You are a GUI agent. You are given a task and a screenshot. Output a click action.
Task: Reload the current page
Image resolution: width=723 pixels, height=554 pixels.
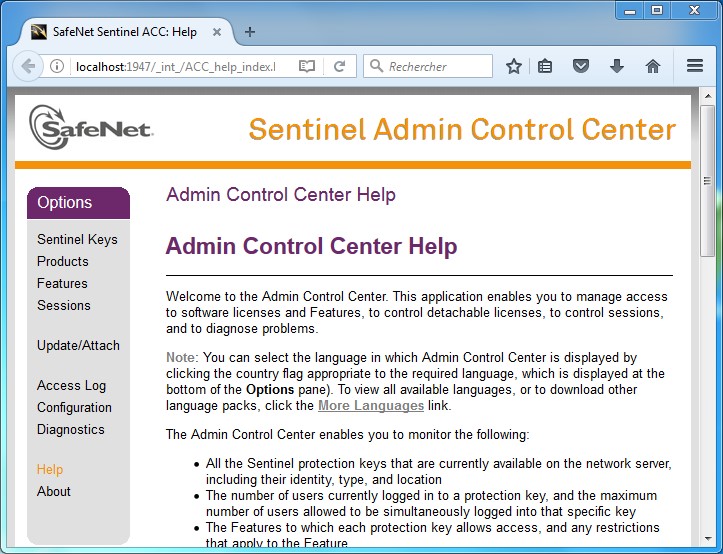(x=340, y=66)
